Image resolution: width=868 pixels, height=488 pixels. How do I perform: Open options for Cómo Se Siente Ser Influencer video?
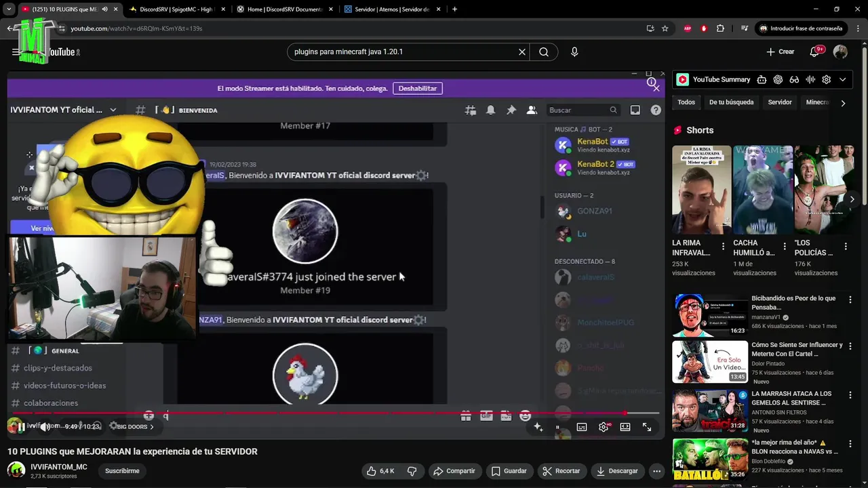pyautogui.click(x=850, y=346)
